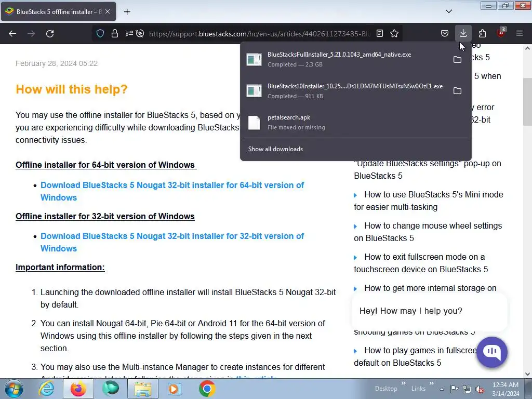This screenshot has width=532, height=399.
Task: Click the scrollbar down arrow
Action: tap(527, 374)
